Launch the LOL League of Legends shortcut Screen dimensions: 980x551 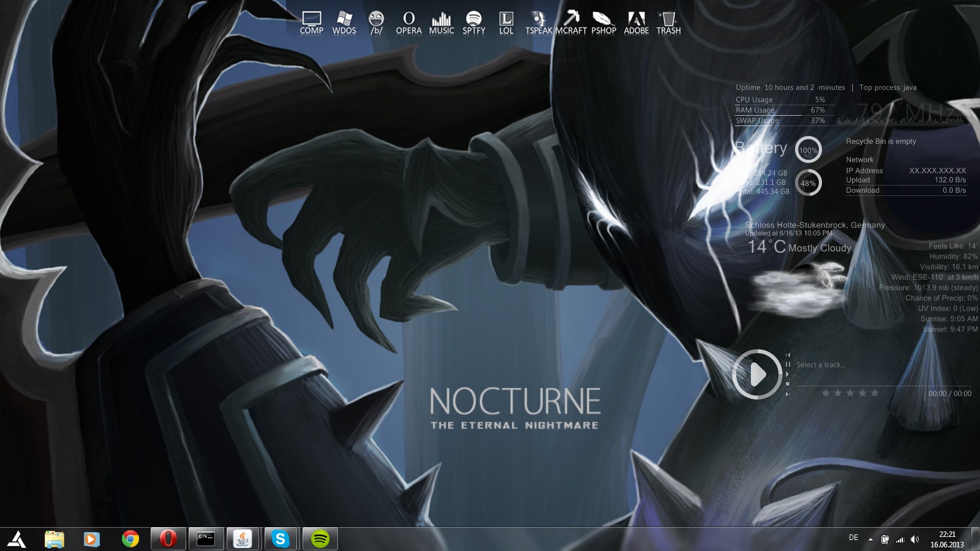click(506, 23)
